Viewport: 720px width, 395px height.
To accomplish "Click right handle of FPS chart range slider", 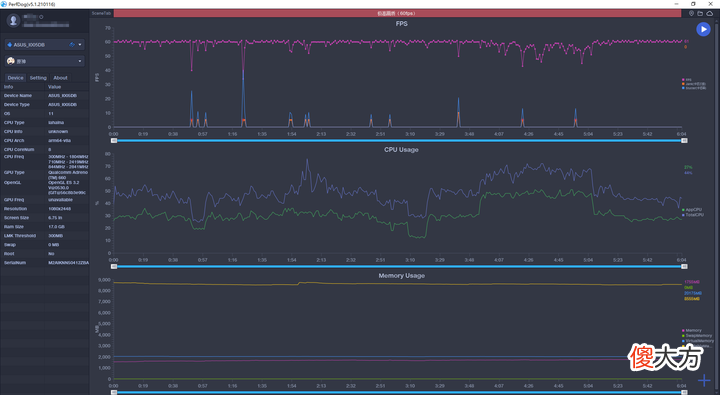I will coord(684,141).
